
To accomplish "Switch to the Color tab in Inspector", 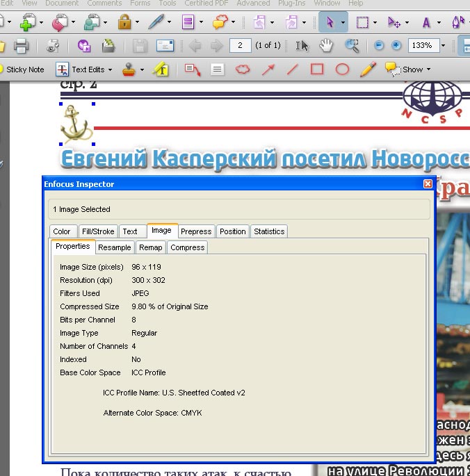I will (63, 231).
